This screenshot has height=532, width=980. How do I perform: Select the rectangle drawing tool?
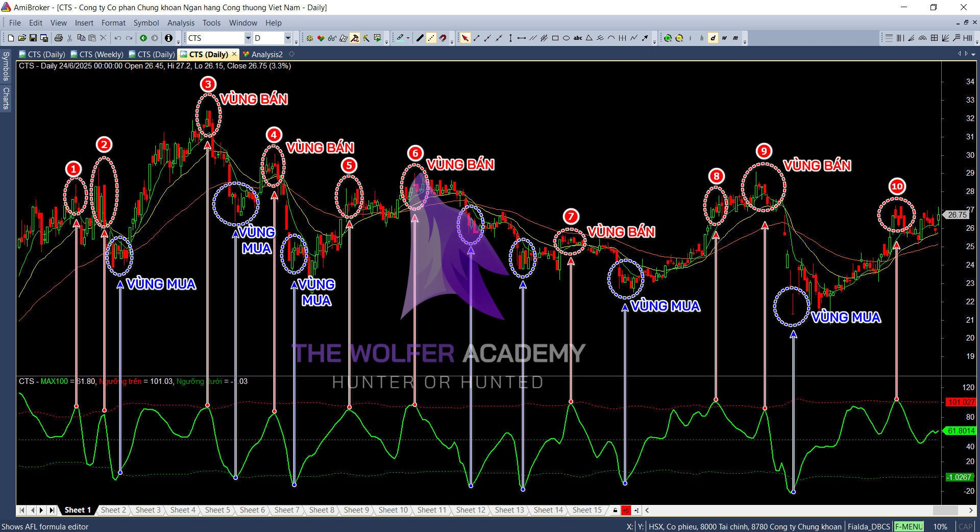click(555, 38)
